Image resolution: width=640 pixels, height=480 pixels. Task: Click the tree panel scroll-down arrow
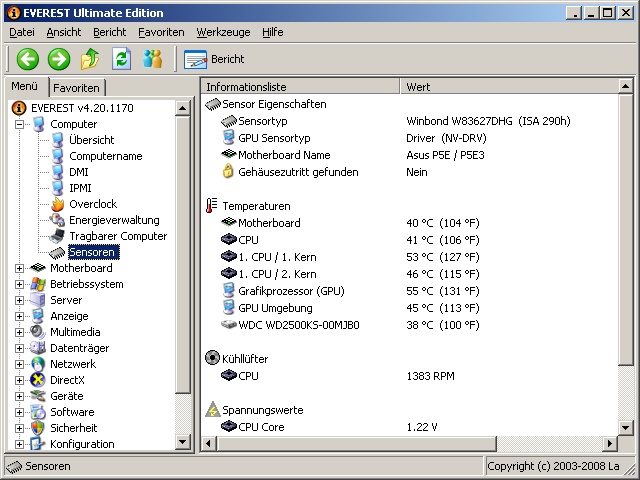[182, 442]
